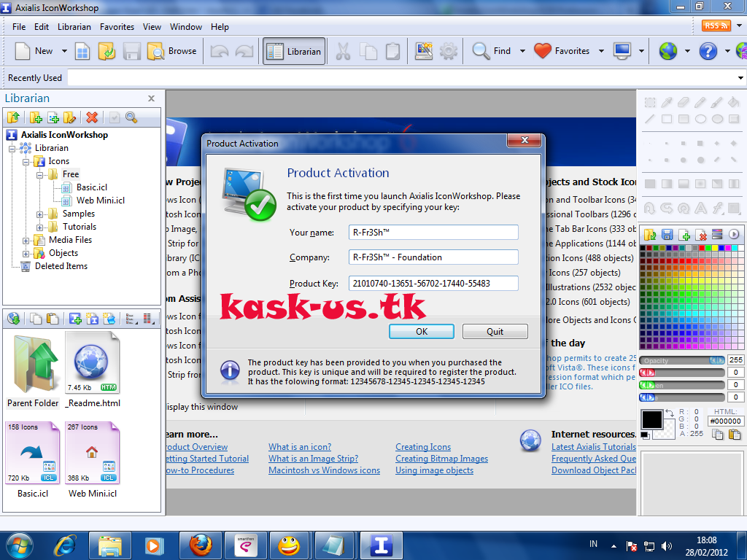The width and height of the screenshot is (747, 560).
Task: Open the Favorites dropdown arrow
Action: [x=601, y=51]
